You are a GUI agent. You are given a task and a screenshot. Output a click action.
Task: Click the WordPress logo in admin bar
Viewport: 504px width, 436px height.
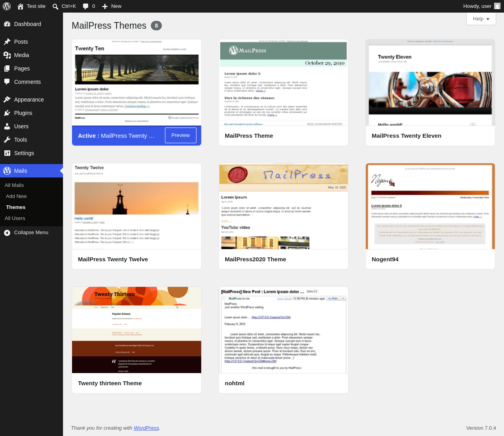tap(7, 6)
